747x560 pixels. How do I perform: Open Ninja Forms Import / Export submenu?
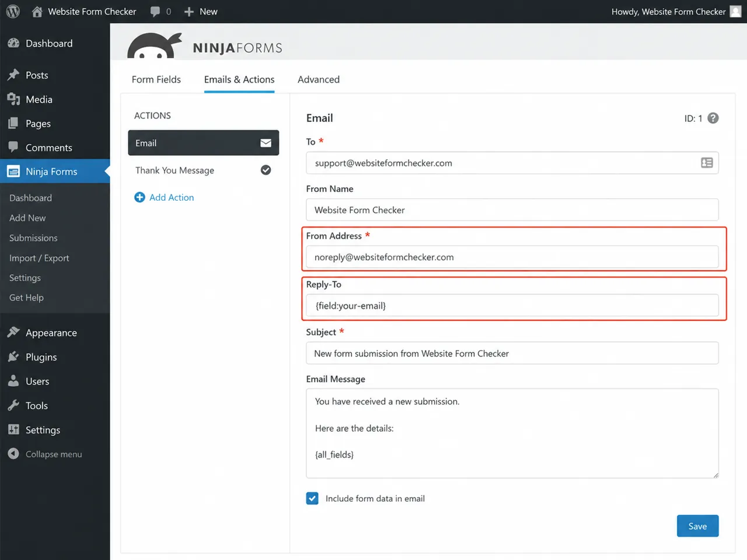click(39, 258)
